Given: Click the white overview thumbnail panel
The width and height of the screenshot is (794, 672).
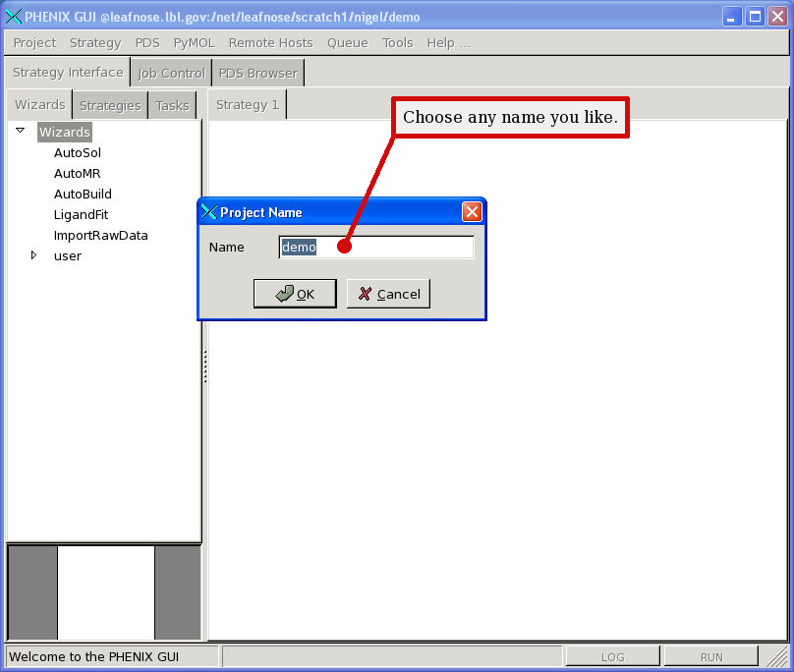Looking at the screenshot, I should point(106,592).
